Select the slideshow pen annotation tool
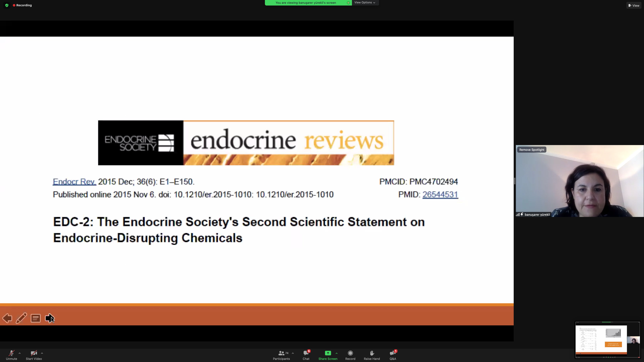 (22, 318)
